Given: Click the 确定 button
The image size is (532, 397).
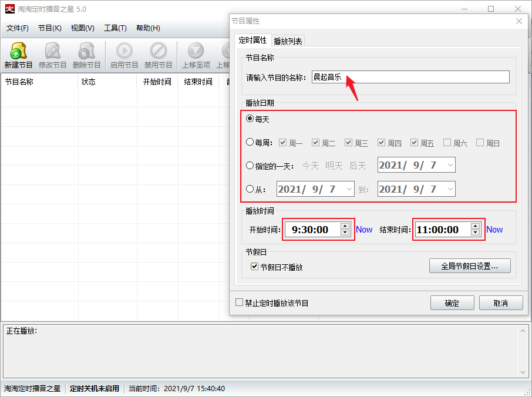Looking at the screenshot, I should pos(452,303).
